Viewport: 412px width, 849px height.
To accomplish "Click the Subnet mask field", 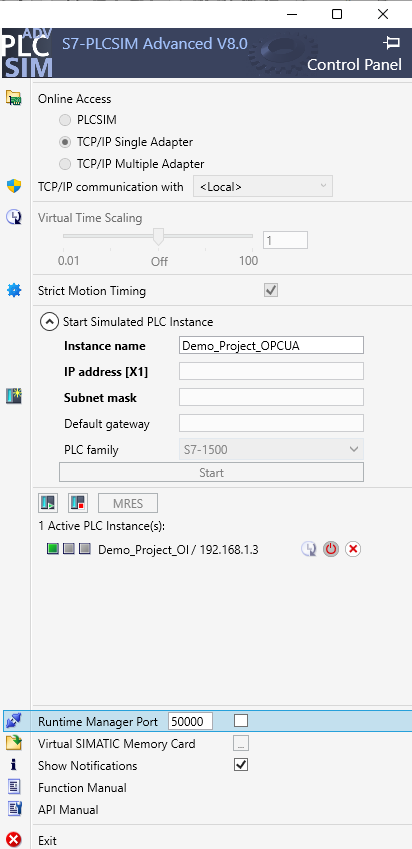I will tap(271, 397).
